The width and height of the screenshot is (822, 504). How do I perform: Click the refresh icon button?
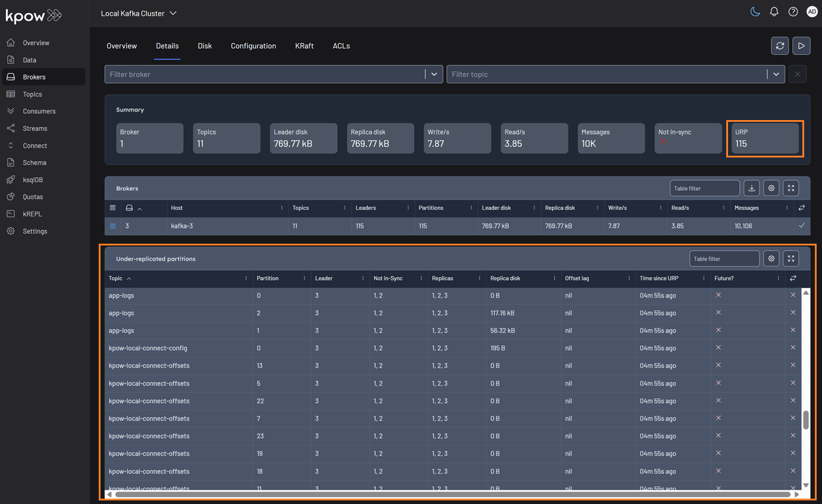tap(780, 46)
